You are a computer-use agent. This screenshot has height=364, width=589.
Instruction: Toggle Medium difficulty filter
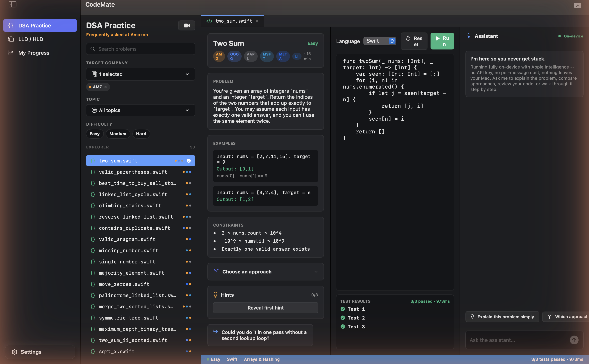coord(118,134)
